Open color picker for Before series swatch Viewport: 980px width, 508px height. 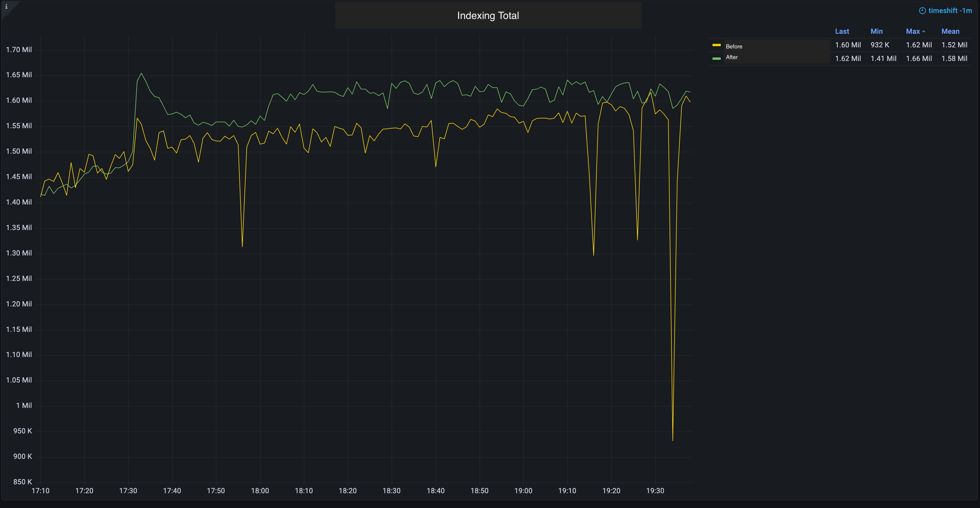(x=716, y=45)
